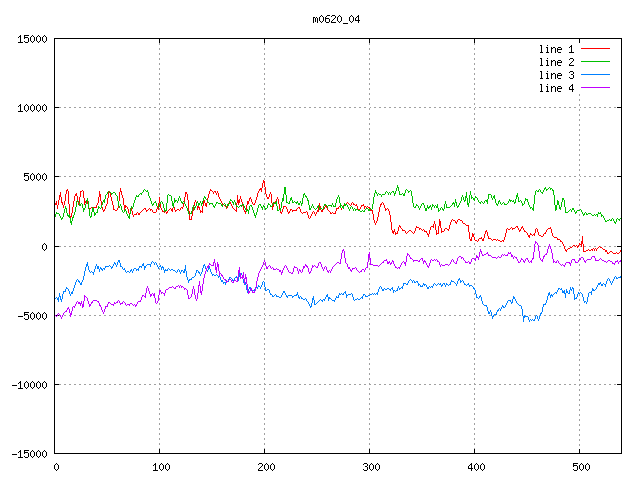Click the purple legend sample for line 4
Viewport: 640px width, 480px height.
coord(595,88)
